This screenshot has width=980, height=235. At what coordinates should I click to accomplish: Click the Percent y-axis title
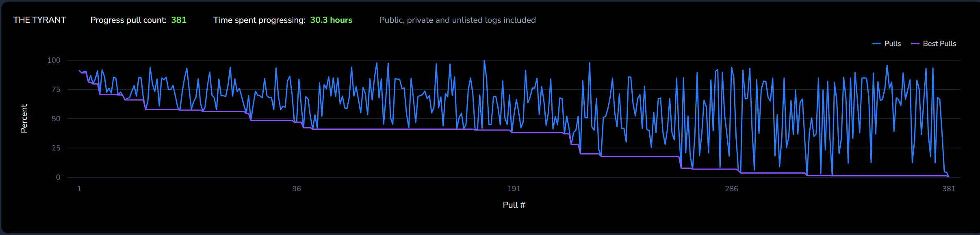point(24,118)
